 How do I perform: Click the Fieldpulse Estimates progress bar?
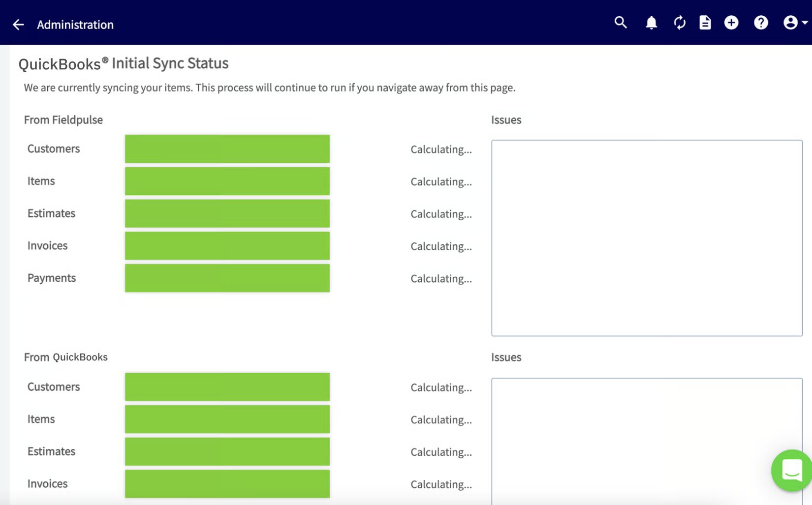(x=227, y=213)
